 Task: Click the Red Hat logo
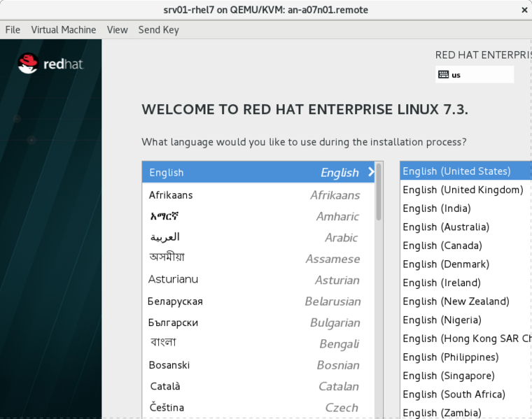tap(50, 64)
